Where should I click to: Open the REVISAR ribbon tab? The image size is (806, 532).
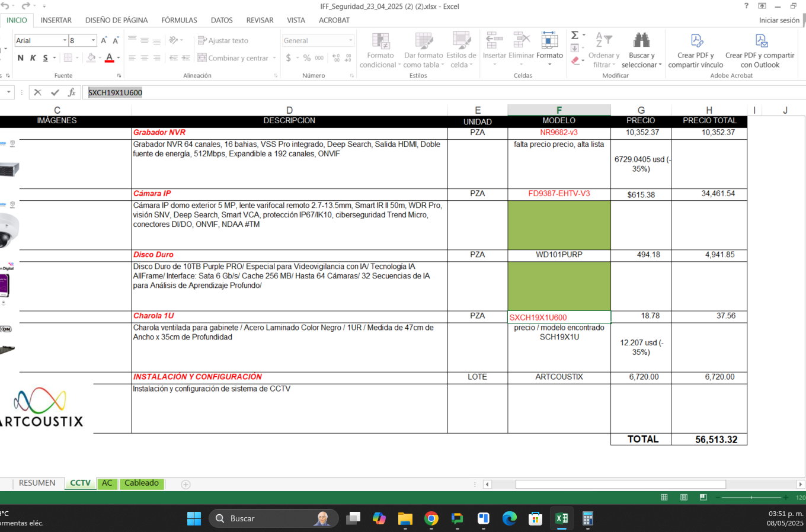tap(260, 20)
